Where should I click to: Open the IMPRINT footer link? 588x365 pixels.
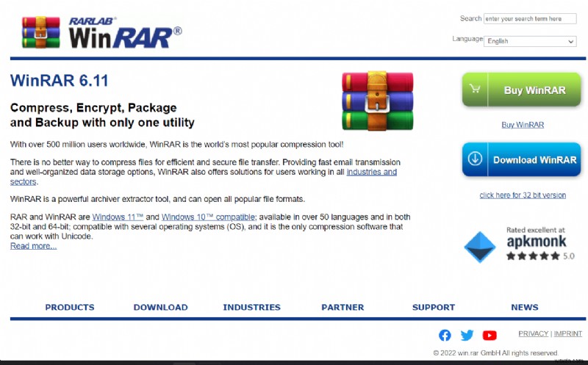coord(567,333)
